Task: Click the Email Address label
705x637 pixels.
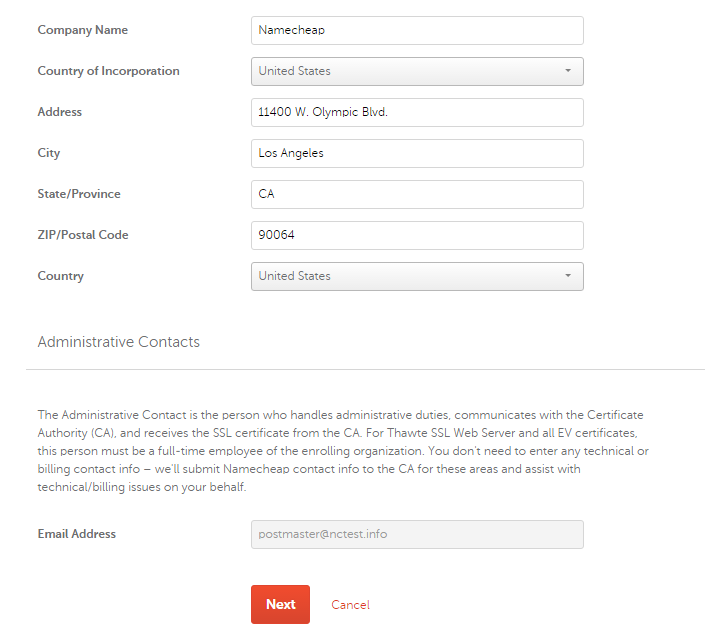Action: pyautogui.click(x=77, y=534)
